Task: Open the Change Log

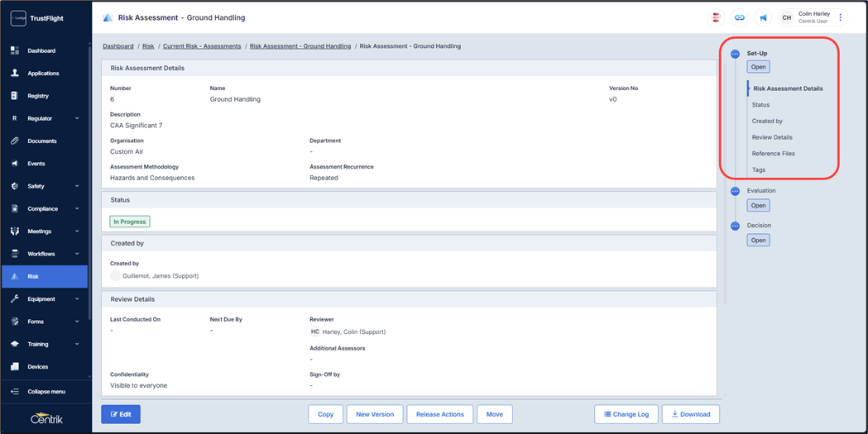Action: [626, 414]
